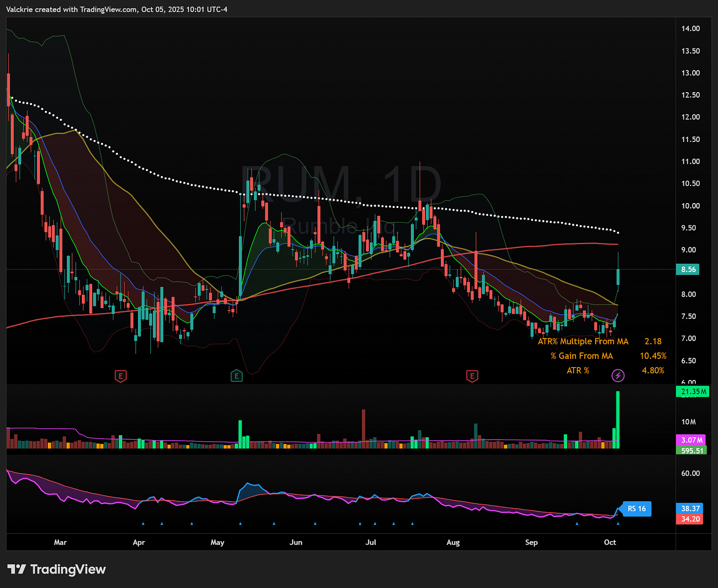Click the 12.00 price axis label
This screenshot has height=588, width=718.
pyautogui.click(x=690, y=117)
